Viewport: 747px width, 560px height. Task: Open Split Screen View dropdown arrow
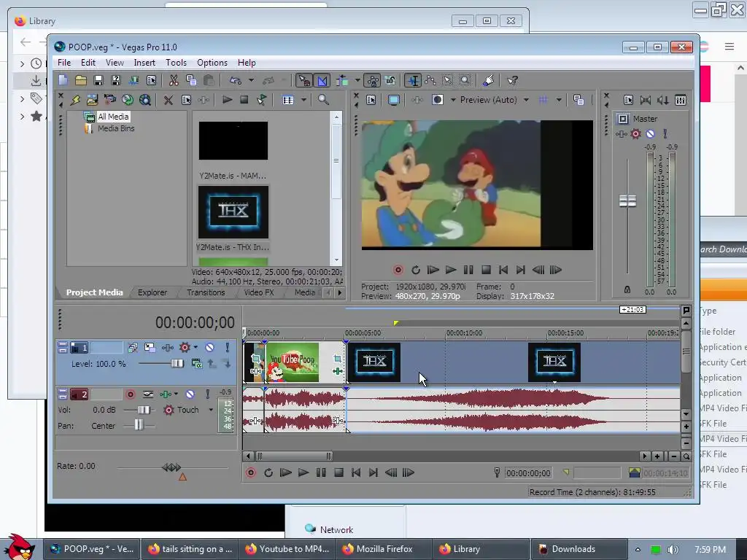[x=453, y=100]
